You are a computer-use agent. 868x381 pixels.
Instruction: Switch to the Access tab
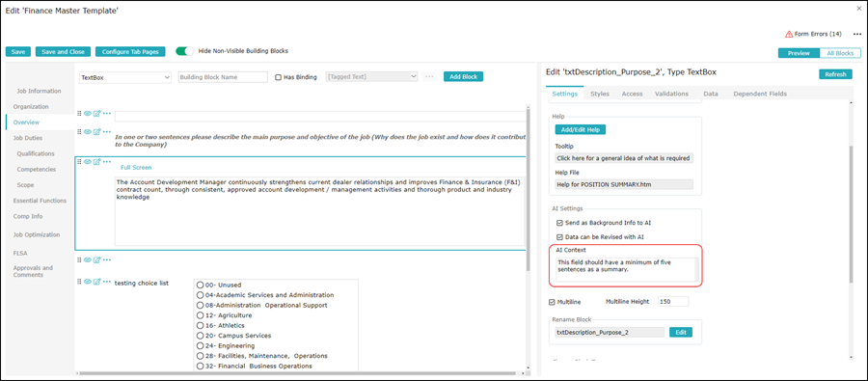tap(632, 95)
